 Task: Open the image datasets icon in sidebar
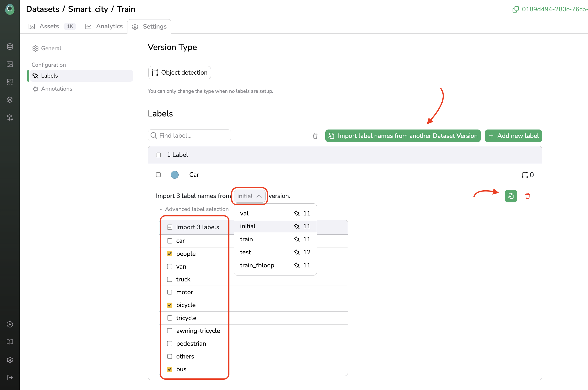[10, 64]
